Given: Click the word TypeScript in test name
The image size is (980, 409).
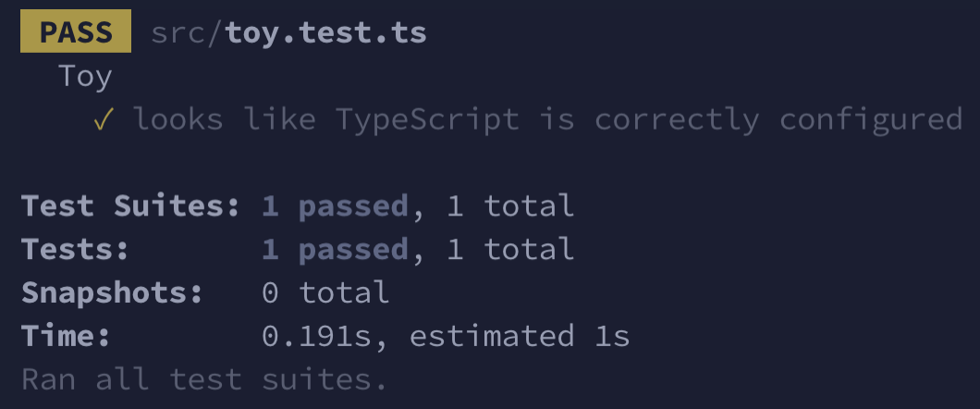Looking at the screenshot, I should (x=427, y=119).
